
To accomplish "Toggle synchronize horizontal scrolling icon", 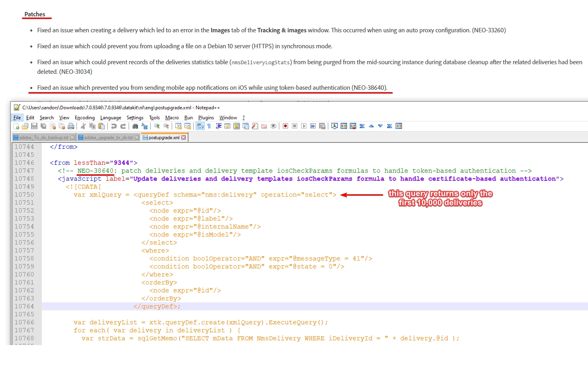I will point(188,126).
